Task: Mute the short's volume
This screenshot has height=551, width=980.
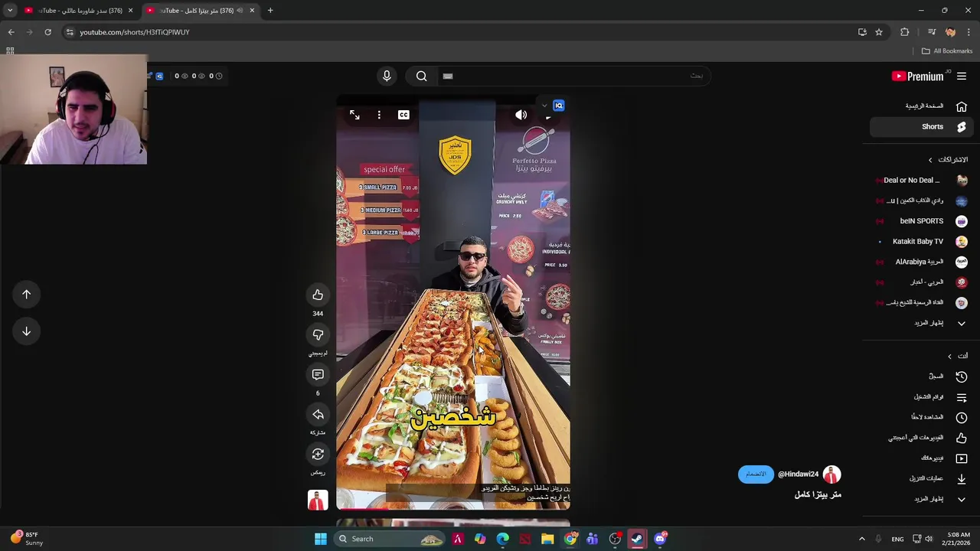Action: coord(521,115)
